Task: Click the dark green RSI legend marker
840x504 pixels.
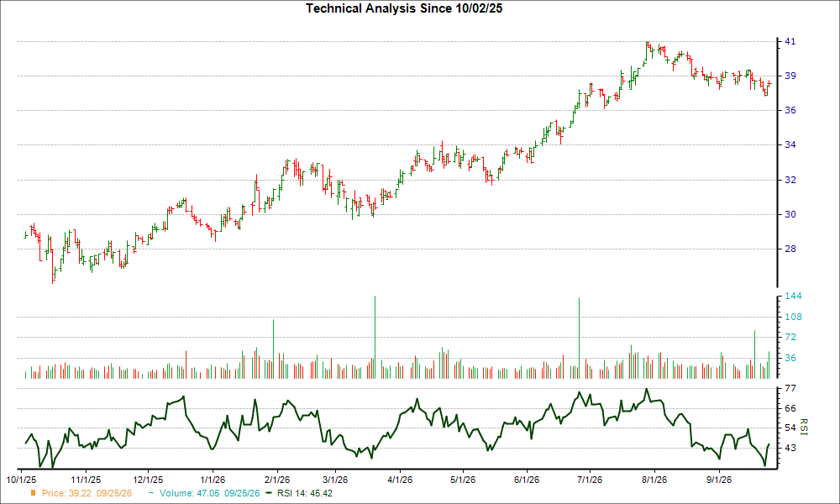Action: pyautogui.click(x=269, y=493)
